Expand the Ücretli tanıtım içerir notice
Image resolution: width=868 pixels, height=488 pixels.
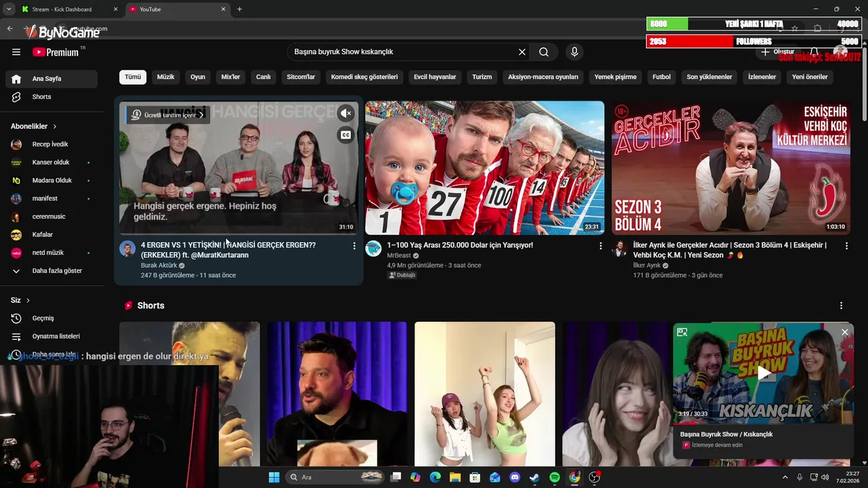[x=167, y=115]
